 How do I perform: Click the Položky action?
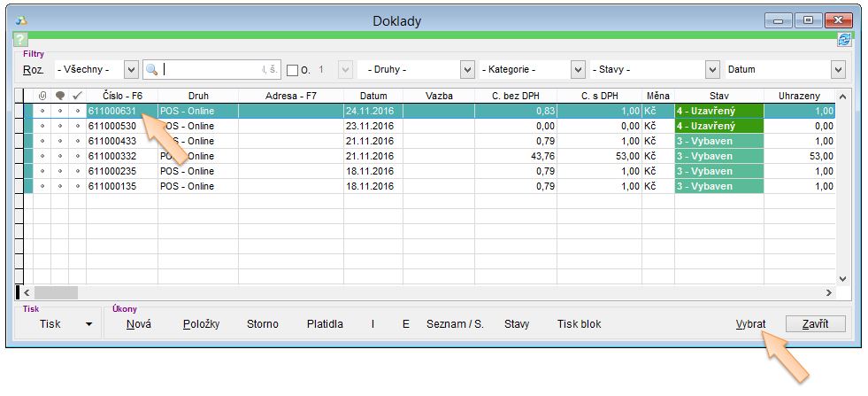201,324
